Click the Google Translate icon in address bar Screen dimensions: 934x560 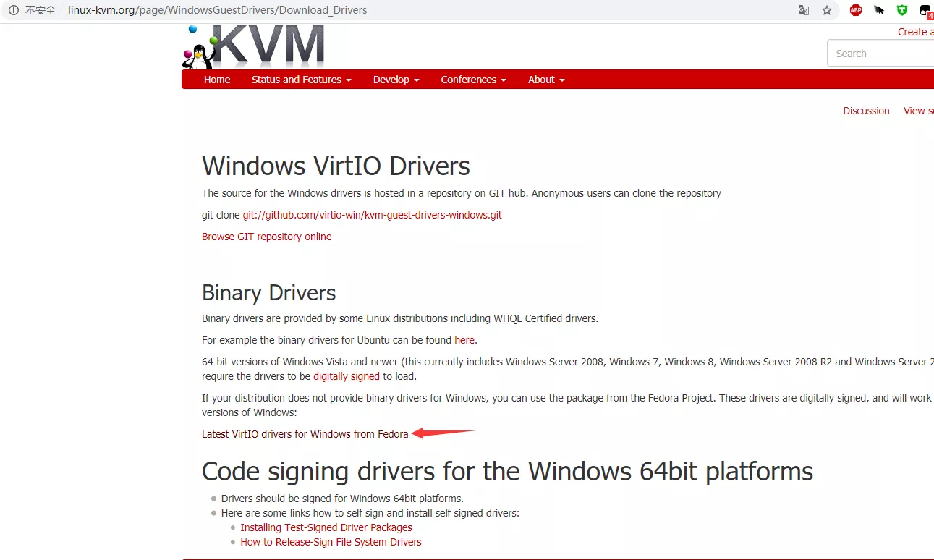pyautogui.click(x=803, y=10)
